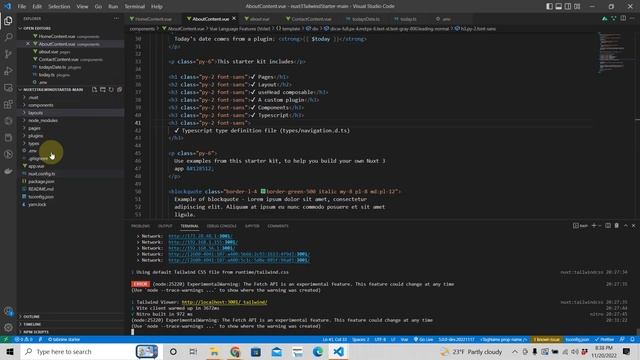Open the Terminal menu
The width and height of the screenshot is (640, 360).
pos(135,6)
